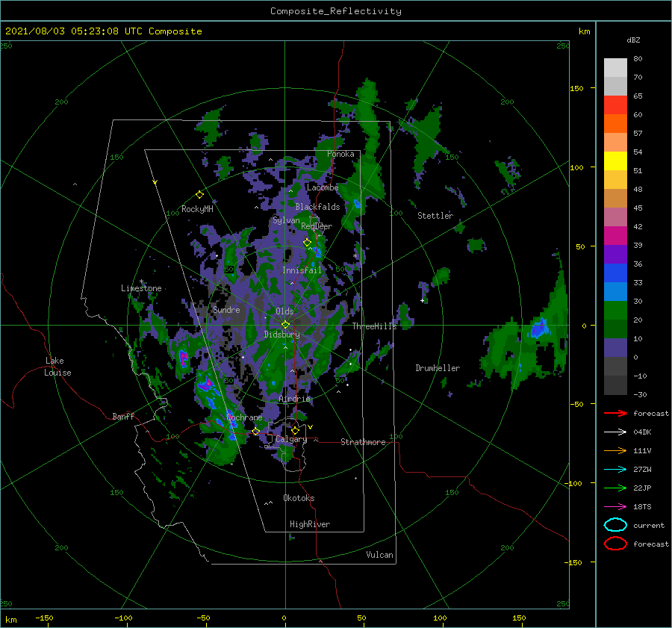
Task: Click the Vulcan city label
Action: 380,555
